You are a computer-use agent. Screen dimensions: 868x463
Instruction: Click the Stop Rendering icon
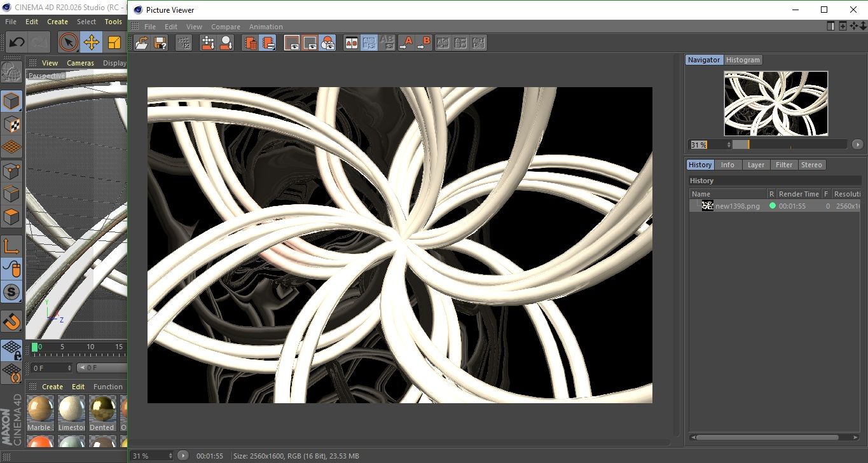pyautogui.click(x=184, y=43)
